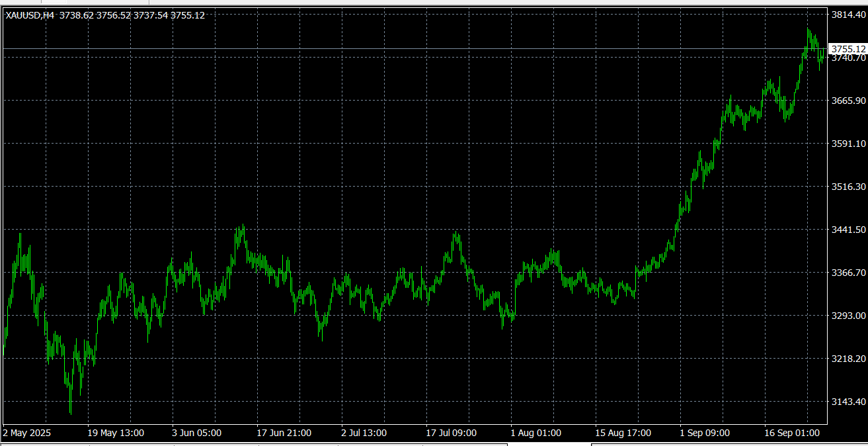Click the 3591.10 price scale label
Screen dimensions: 868x446
(848, 144)
